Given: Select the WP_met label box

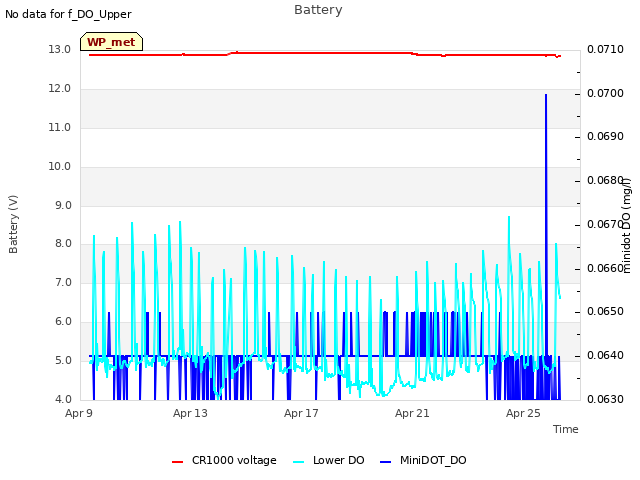Looking at the screenshot, I should tap(111, 42).
